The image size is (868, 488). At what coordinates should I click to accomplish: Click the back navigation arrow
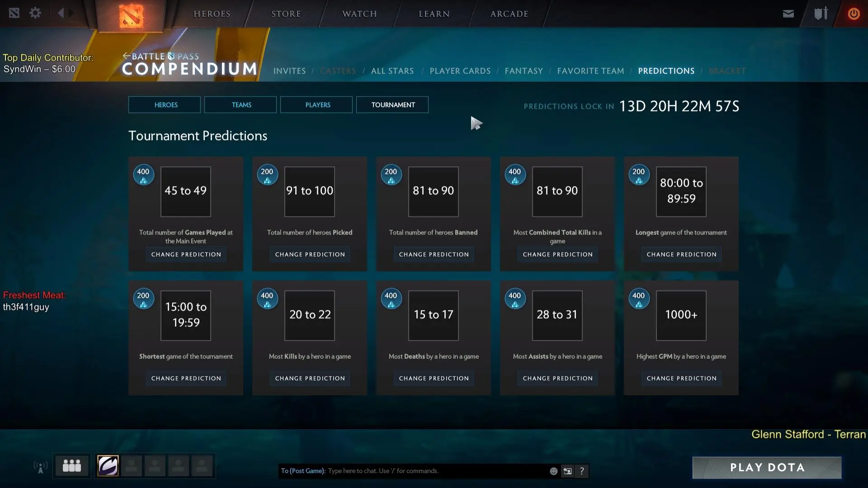click(61, 13)
